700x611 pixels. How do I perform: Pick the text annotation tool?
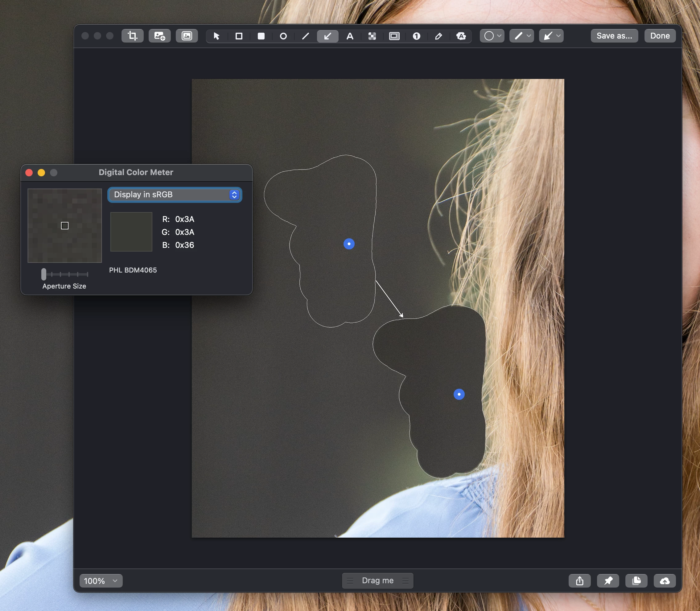tap(350, 36)
